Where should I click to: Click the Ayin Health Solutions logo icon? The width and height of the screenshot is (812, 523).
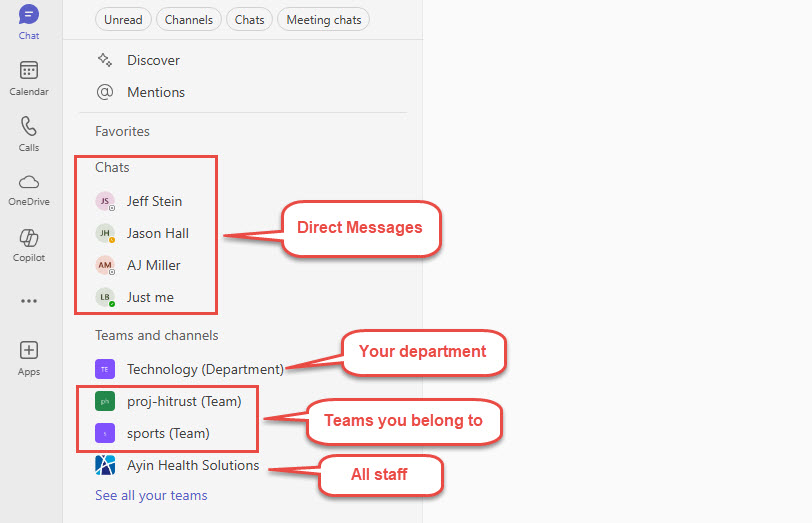[105, 465]
